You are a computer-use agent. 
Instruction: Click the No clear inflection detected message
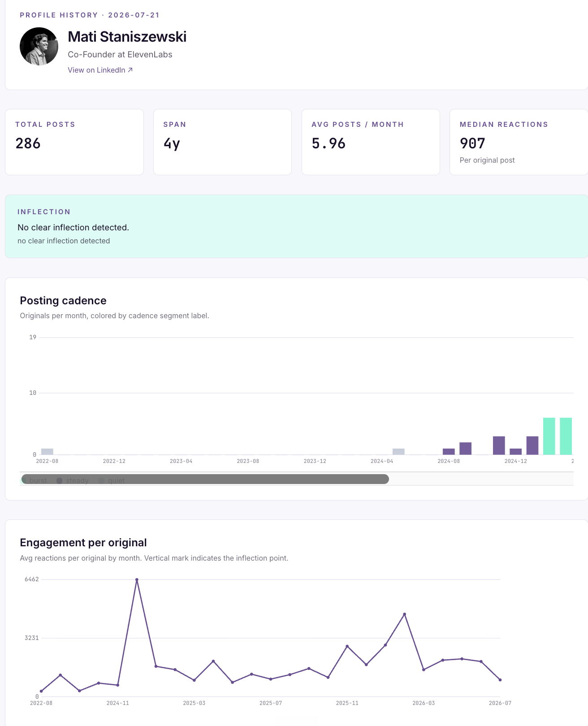pos(73,228)
